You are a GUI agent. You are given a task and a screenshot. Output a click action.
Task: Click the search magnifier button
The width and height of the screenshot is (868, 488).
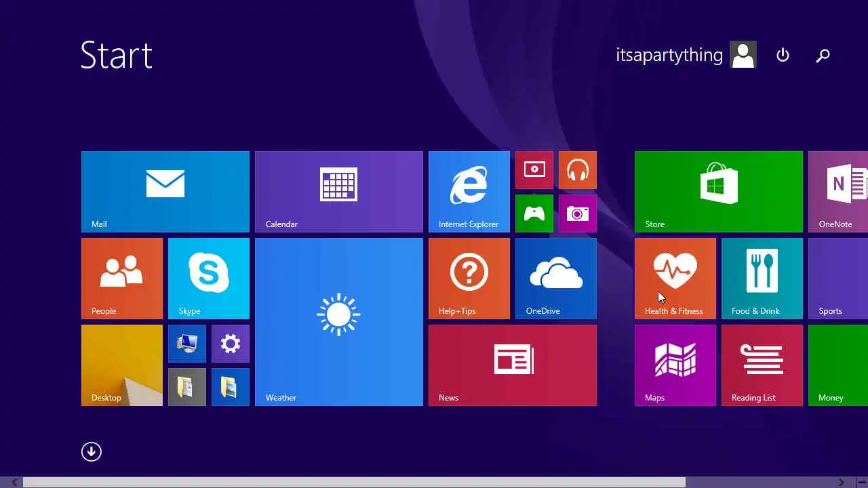click(823, 55)
